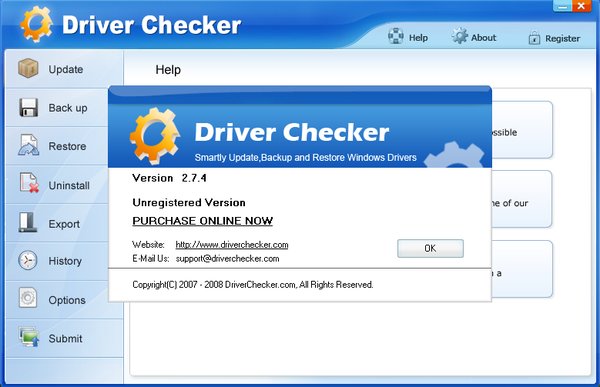Select the Options gear page icon
This screenshot has width=600, height=387.
(x=28, y=298)
